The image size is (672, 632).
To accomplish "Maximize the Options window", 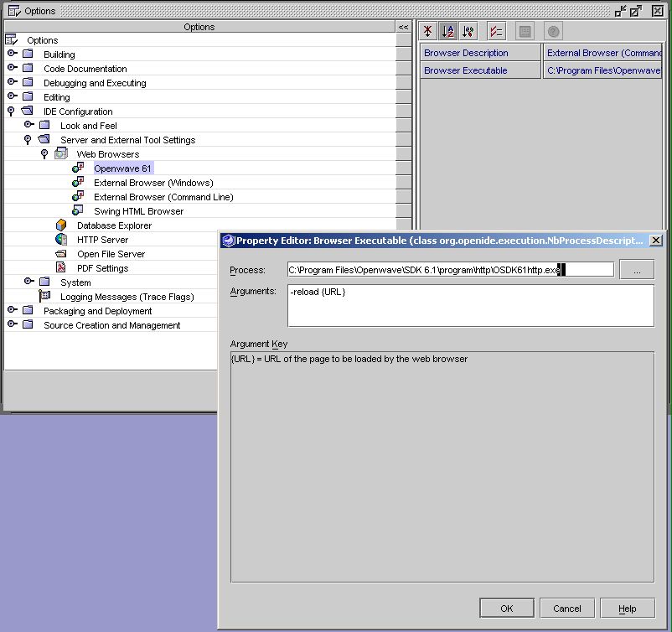I will coord(636,11).
